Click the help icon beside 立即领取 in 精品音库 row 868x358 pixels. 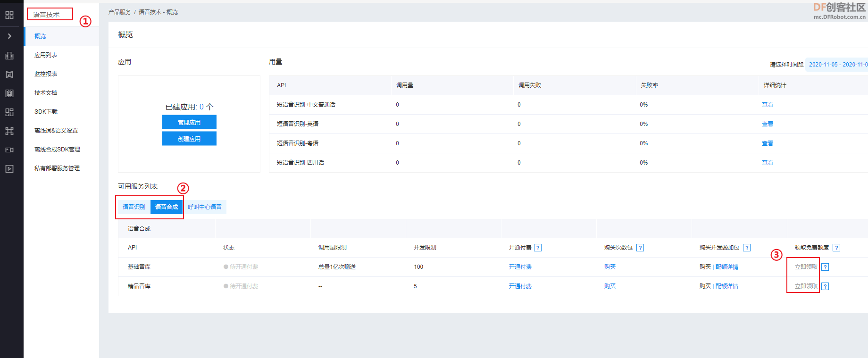[x=825, y=286]
